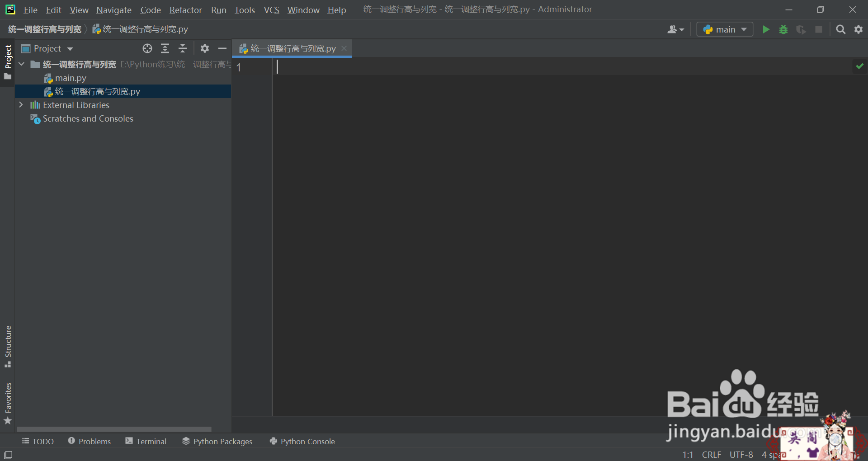Viewport: 868px width, 461px height.
Task: Collapse the 统一调整行高与列宽 project folder
Action: 21,64
